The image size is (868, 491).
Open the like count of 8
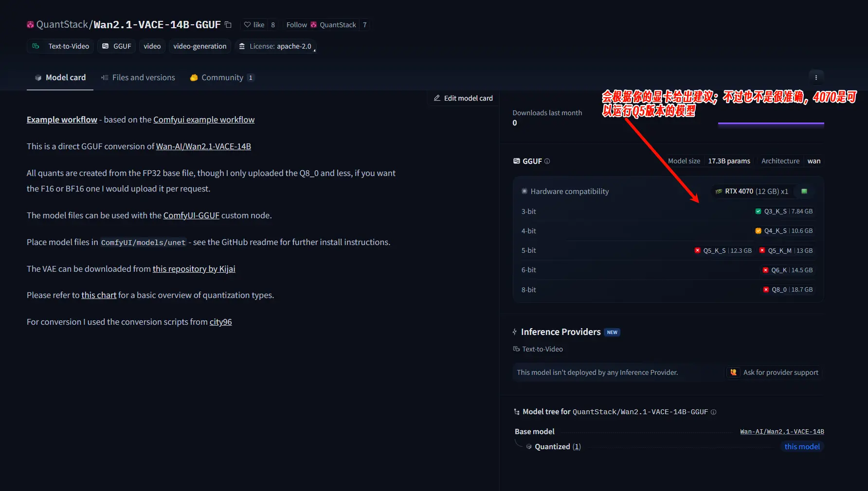click(x=273, y=25)
